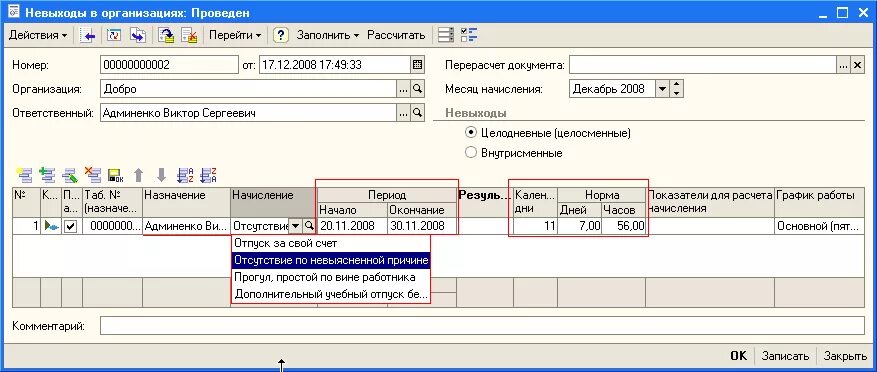Click the norm hours value 56,00

(x=624, y=227)
